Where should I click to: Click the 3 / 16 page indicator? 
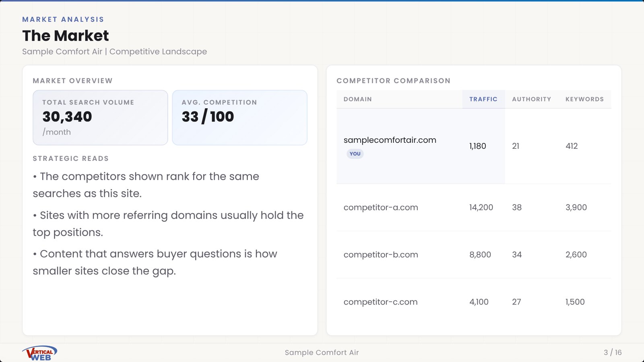(x=613, y=353)
